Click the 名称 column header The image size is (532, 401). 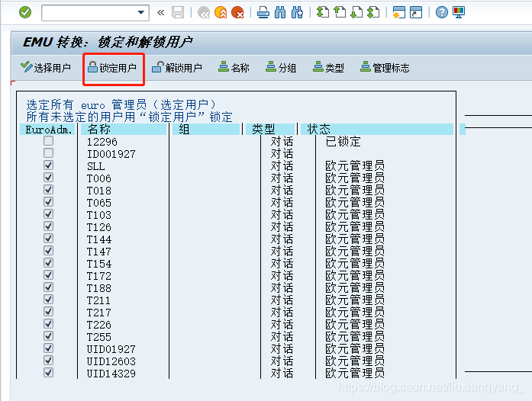124,129
